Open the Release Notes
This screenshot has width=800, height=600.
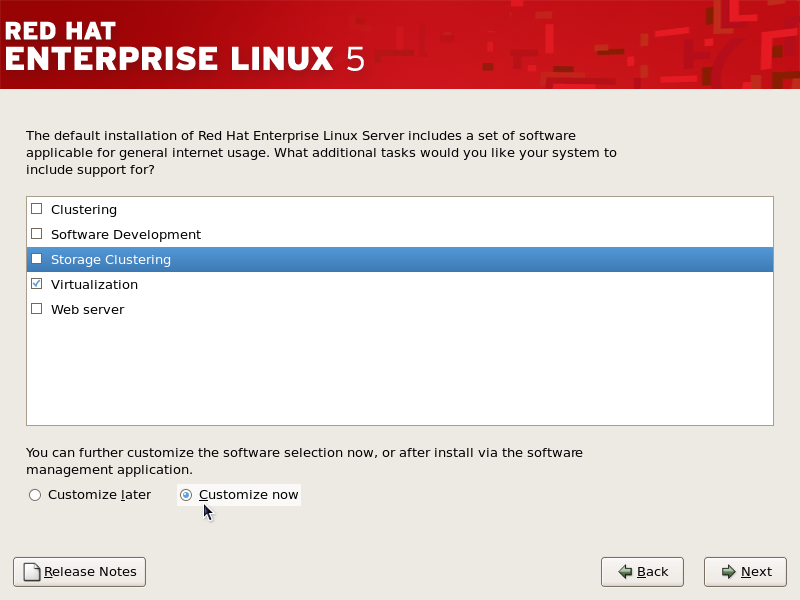pos(80,572)
